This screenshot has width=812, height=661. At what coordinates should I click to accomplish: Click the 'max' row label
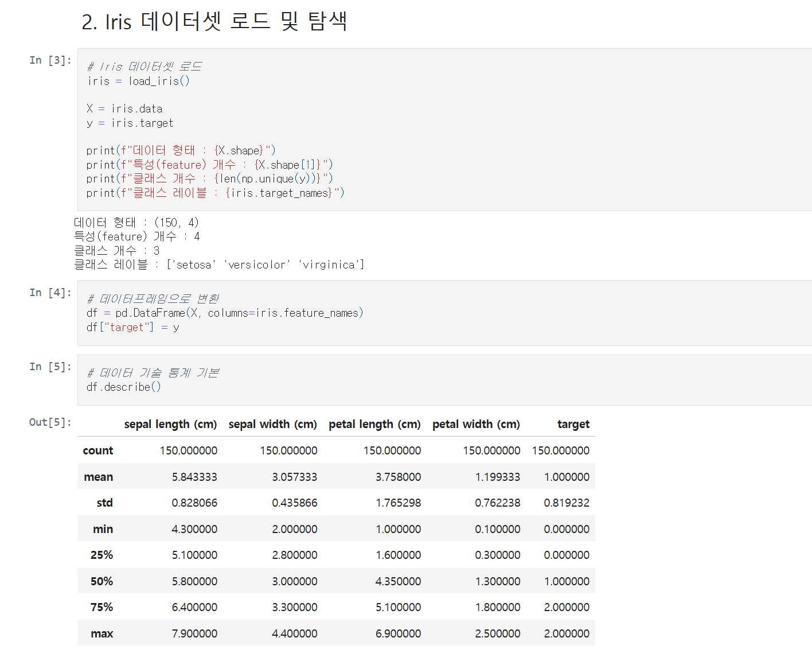(102, 633)
